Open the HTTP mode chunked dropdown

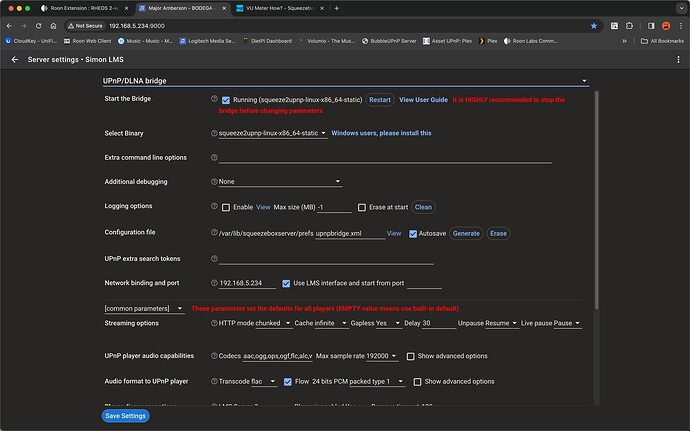click(273, 323)
